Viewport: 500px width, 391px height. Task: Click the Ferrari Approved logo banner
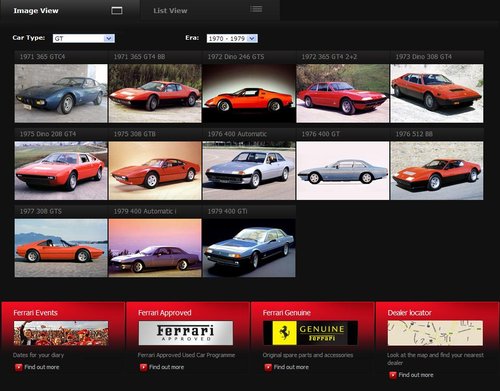[186, 333]
